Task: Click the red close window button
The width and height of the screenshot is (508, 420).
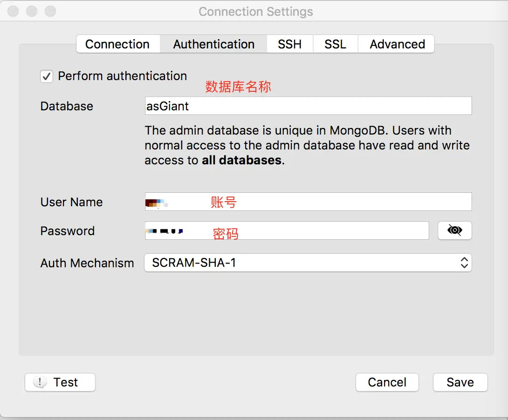Action: pos(13,11)
